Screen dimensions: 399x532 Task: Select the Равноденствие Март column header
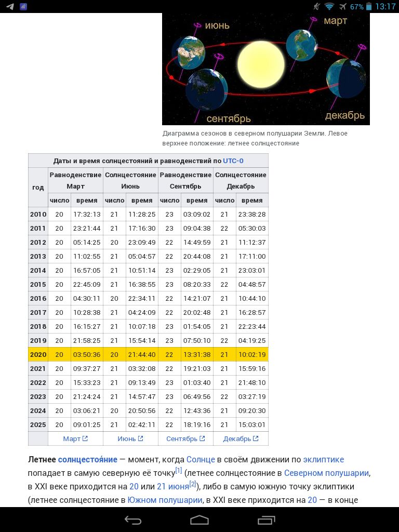75,180
